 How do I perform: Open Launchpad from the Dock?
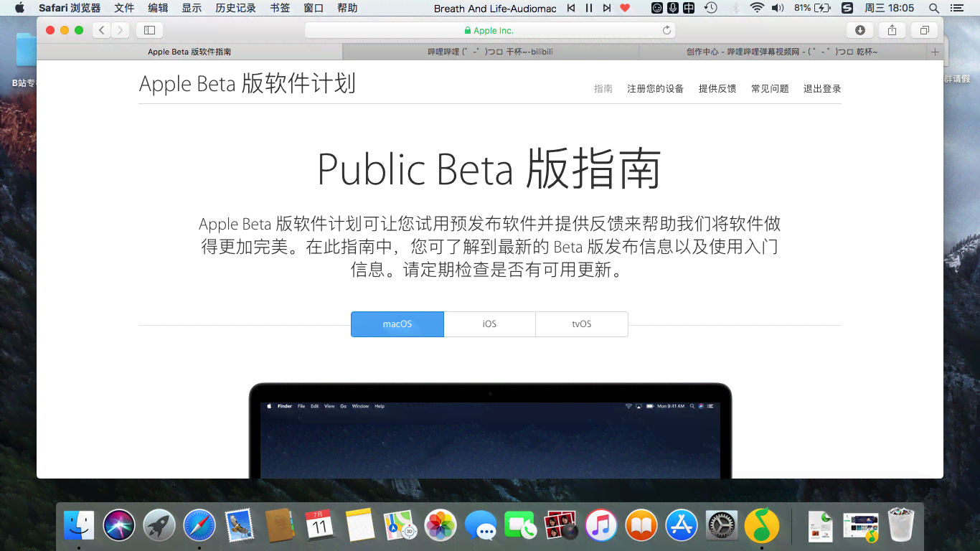[159, 526]
